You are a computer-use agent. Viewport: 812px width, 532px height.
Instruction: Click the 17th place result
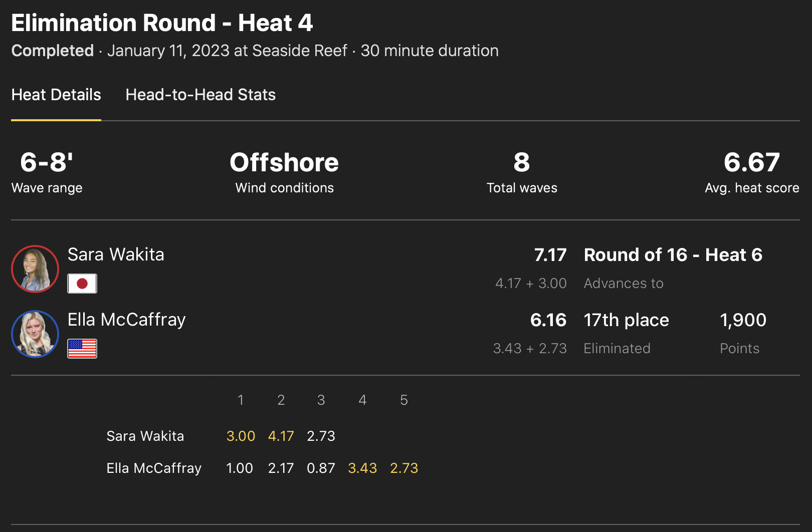[626, 320]
